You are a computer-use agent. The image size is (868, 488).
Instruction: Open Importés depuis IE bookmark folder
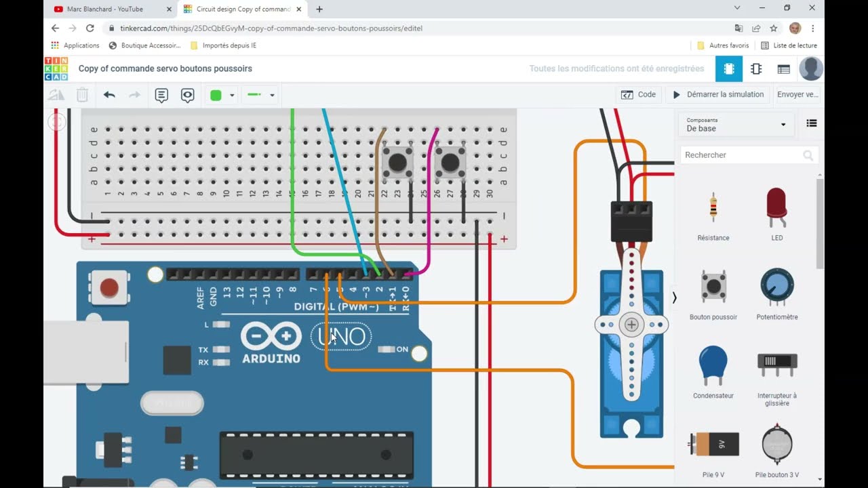[223, 45]
